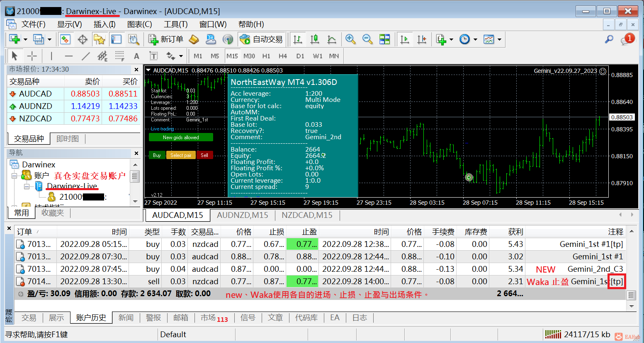Switch timeframe to M1
644x343 pixels.
[x=198, y=56]
